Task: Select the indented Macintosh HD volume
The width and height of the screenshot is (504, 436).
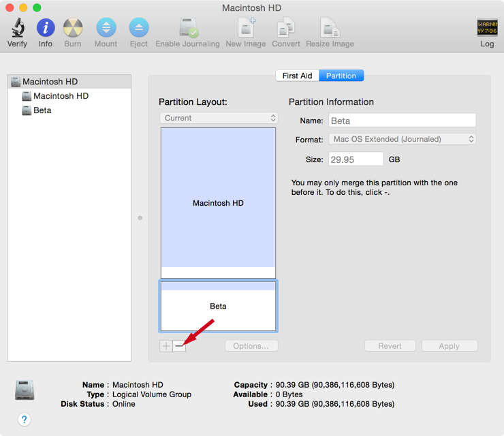Action: [x=69, y=96]
